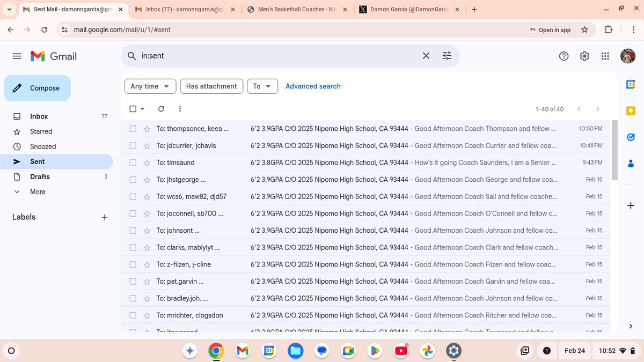
Task: Star the email to timsaund
Action: (x=147, y=162)
